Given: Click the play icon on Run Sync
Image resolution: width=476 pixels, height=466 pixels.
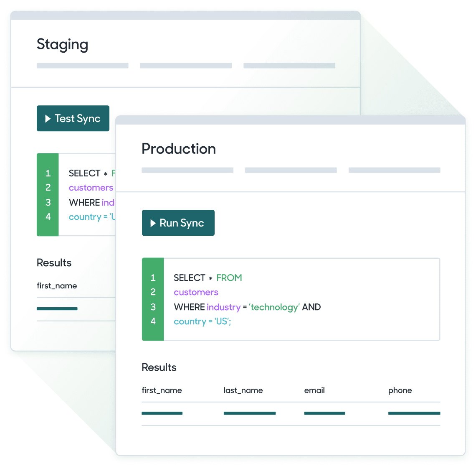Looking at the screenshot, I should tap(153, 223).
